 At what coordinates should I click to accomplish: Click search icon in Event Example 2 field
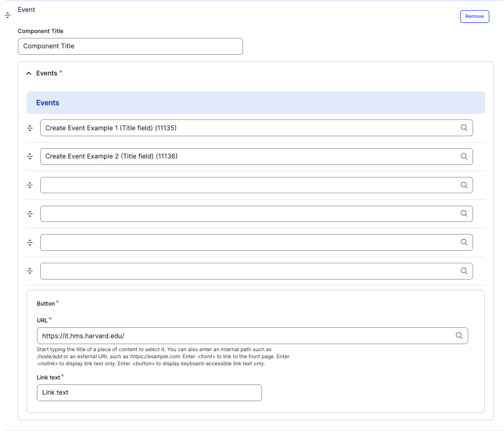point(464,156)
